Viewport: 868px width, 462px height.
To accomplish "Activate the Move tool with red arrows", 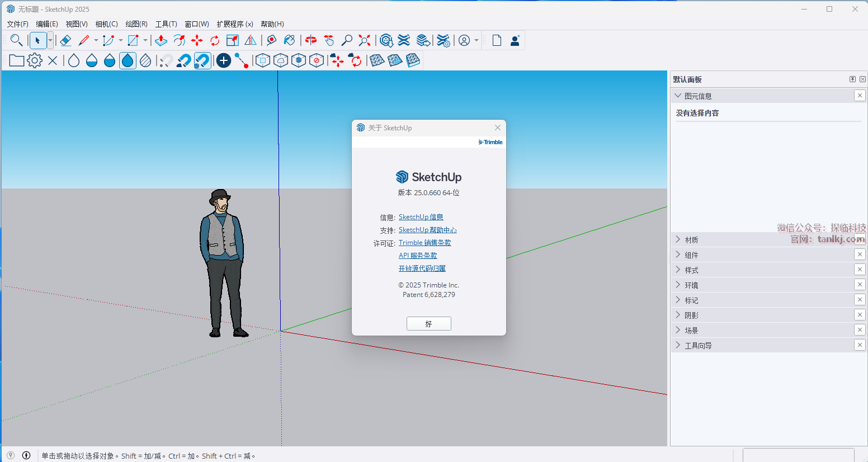I will [197, 40].
